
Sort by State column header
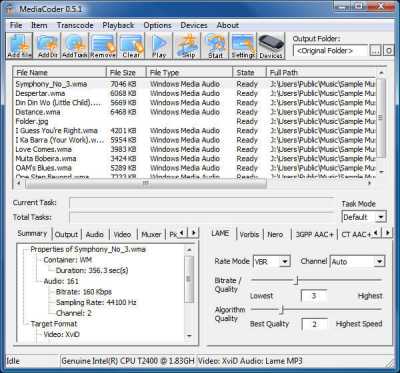[x=249, y=72]
